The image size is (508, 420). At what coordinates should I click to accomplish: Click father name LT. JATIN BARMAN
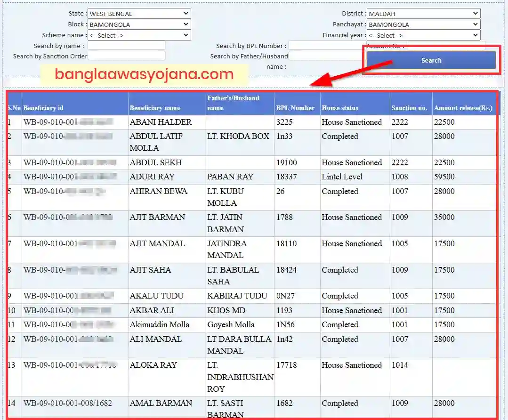[225, 223]
